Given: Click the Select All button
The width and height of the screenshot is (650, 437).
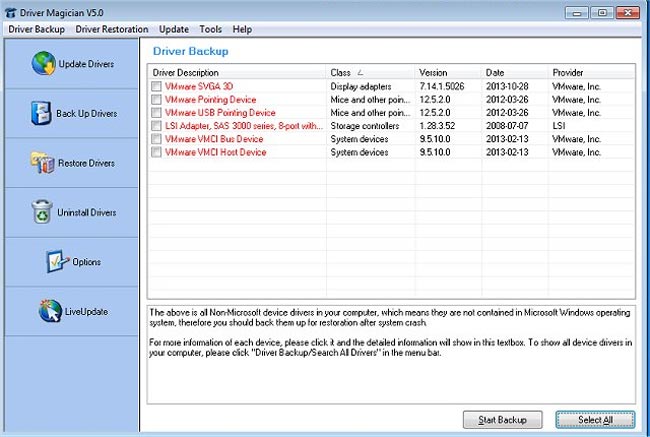Looking at the screenshot, I should 594,419.
